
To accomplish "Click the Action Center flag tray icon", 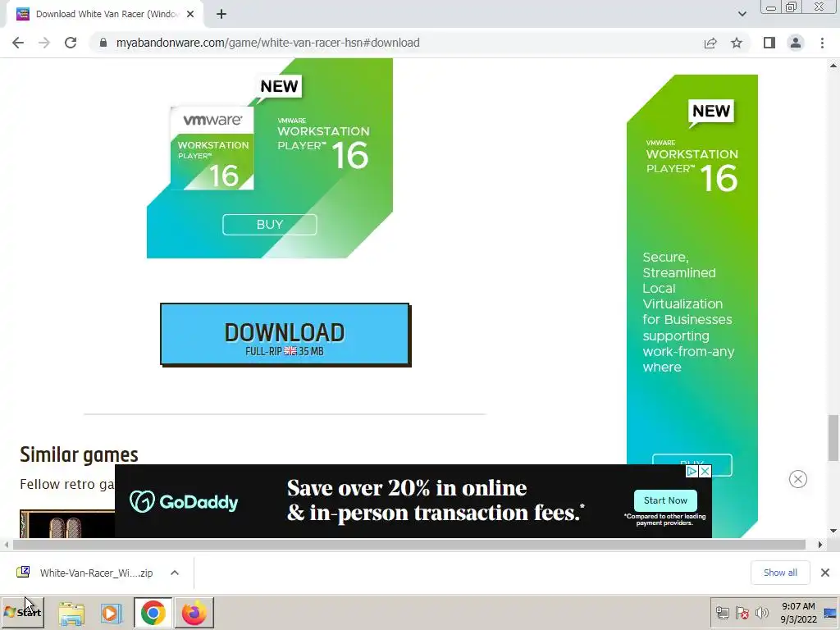I will (x=742, y=613).
